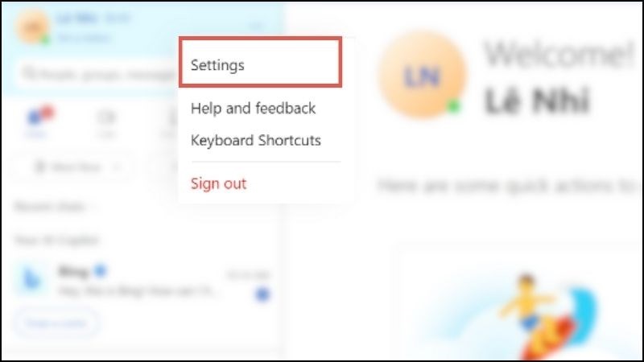Open the three-dot More menu
This screenshot has width=644, height=362.
click(x=256, y=27)
